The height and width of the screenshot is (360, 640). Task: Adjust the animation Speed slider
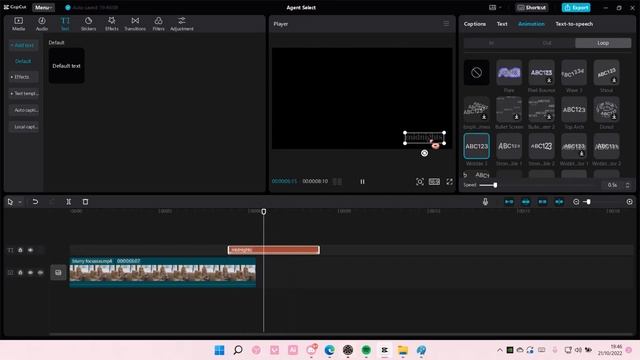495,185
